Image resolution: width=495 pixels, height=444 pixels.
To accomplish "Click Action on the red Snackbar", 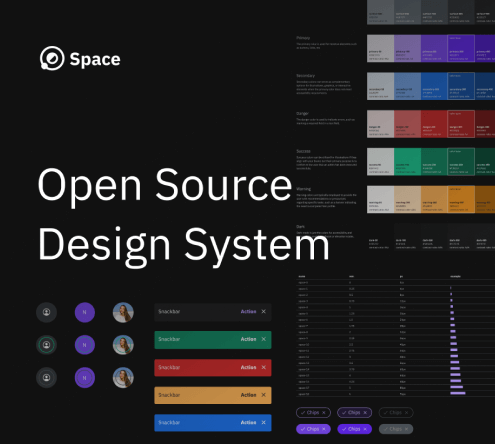I will point(248,367).
